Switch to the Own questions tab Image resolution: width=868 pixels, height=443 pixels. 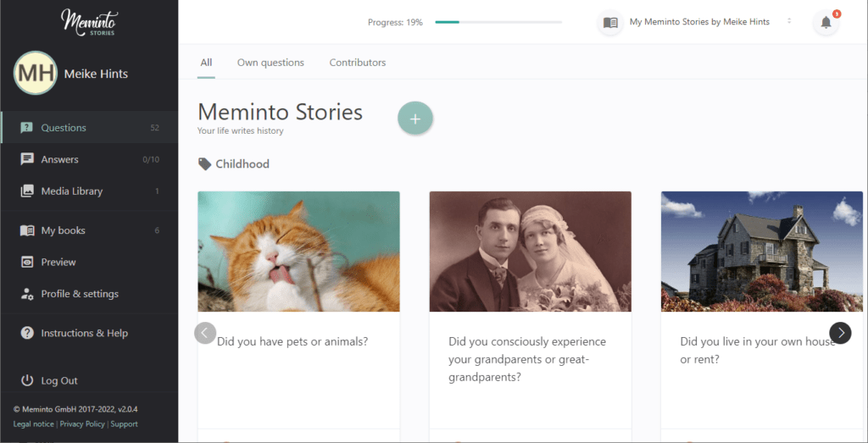270,63
